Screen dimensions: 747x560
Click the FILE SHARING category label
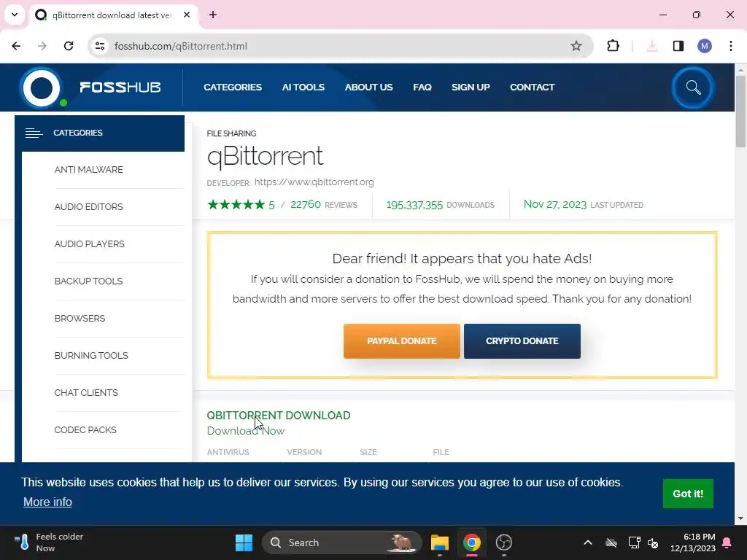[231, 133]
